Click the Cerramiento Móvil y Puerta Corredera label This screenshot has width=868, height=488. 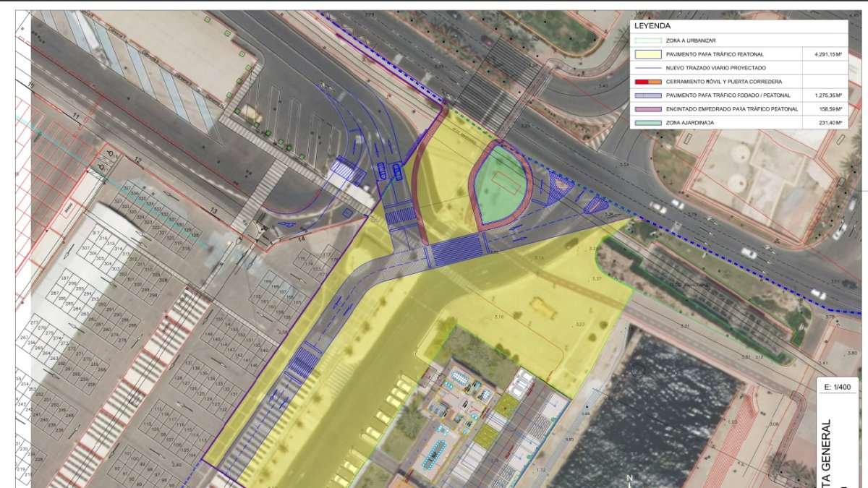(x=723, y=82)
